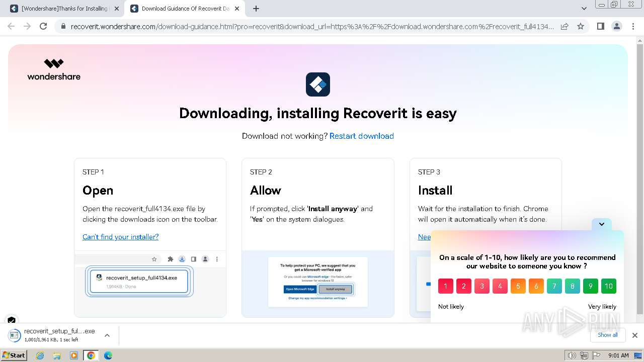Click the Wondershare logo
The image size is (644, 362).
[x=54, y=69]
